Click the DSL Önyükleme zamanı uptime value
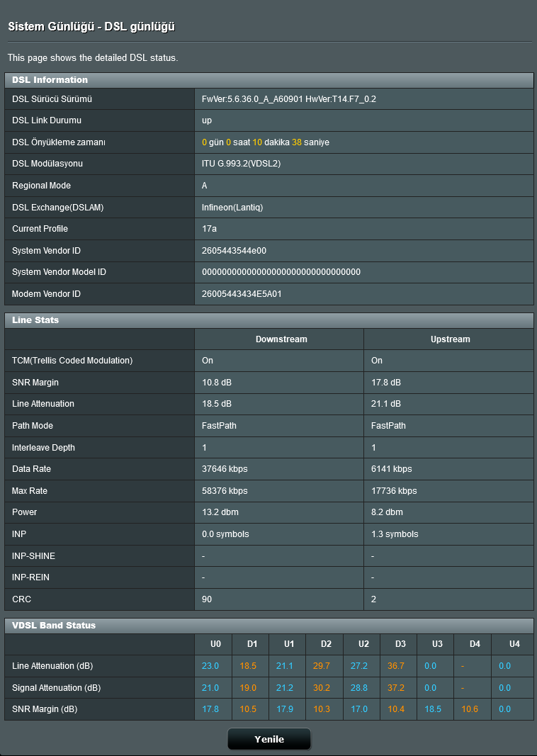Viewport: 537px width, 756px height. click(x=266, y=142)
